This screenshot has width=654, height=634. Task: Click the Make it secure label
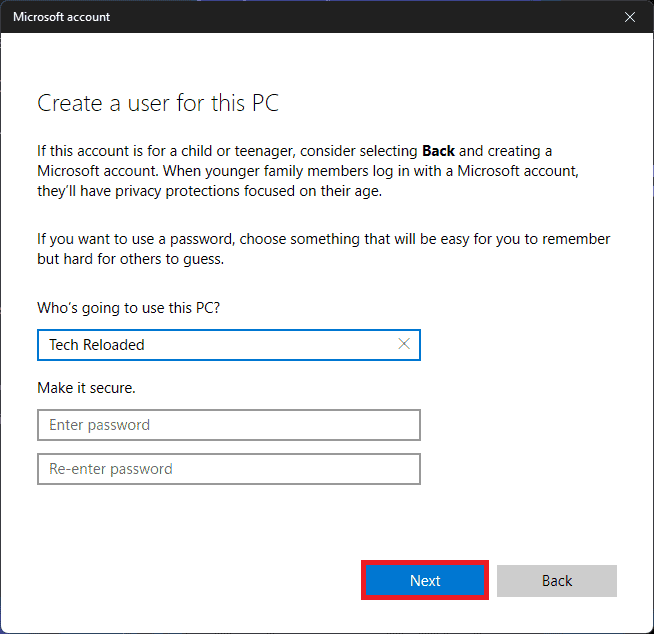coord(86,387)
